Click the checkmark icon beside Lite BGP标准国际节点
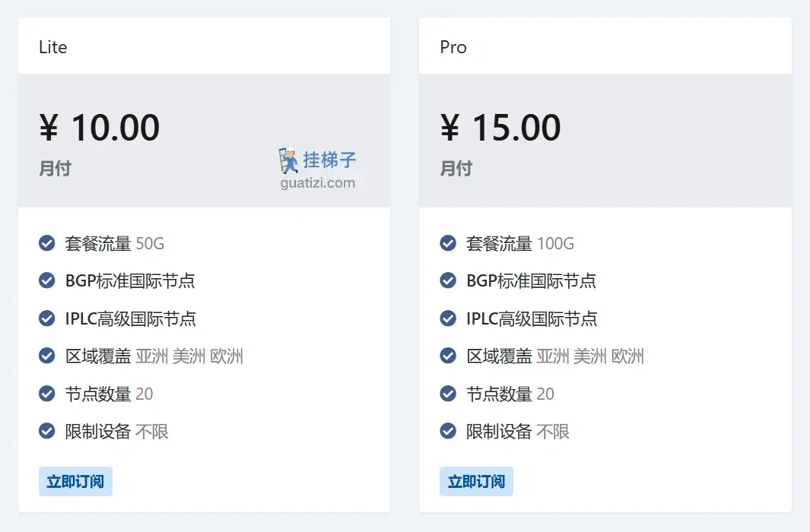 [x=46, y=280]
